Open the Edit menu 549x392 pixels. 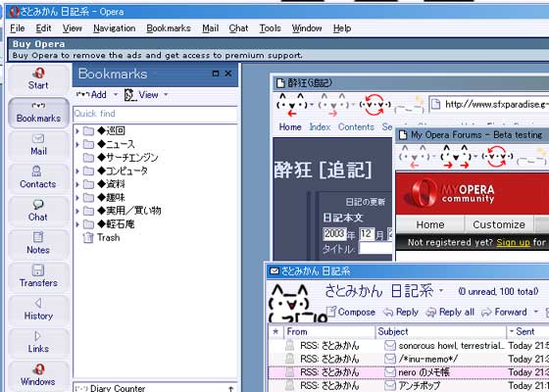pos(44,28)
